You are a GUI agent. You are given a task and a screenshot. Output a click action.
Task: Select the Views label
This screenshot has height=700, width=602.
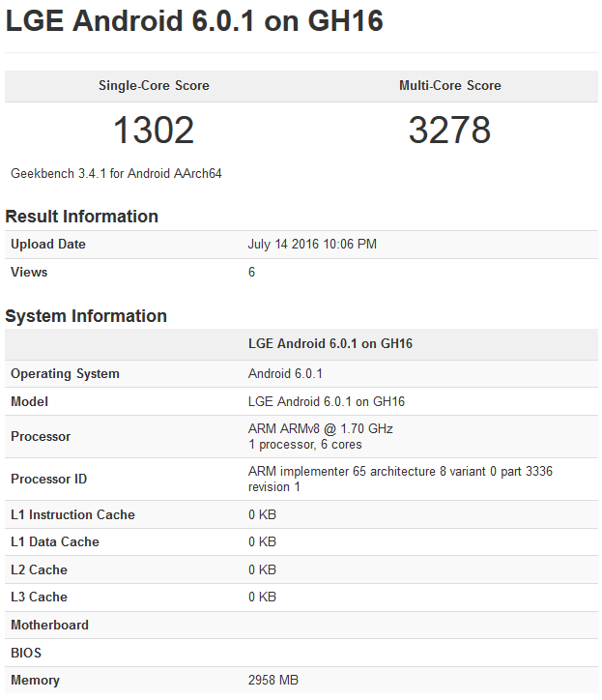pyautogui.click(x=29, y=272)
